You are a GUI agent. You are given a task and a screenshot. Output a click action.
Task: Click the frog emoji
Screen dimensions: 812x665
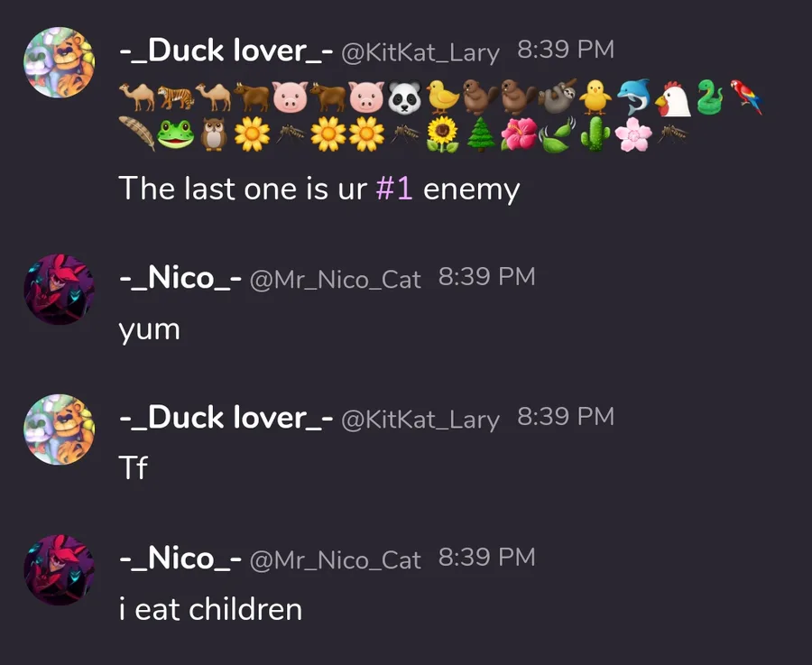point(176,134)
